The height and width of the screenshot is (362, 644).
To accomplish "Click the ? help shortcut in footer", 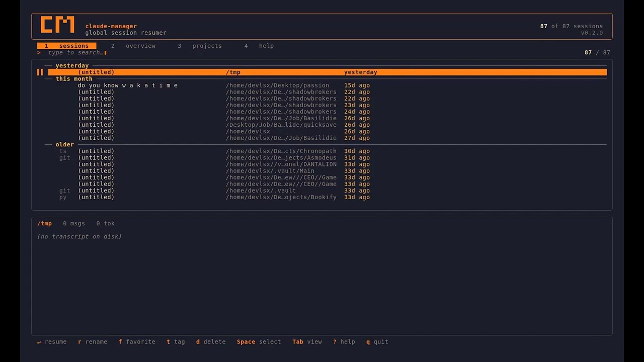I will point(344,342).
